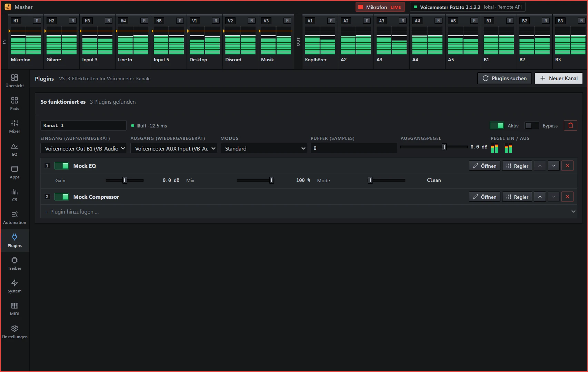The image size is (588, 372).
Task: Click the Masher app logo
Action: pyautogui.click(x=8, y=7)
